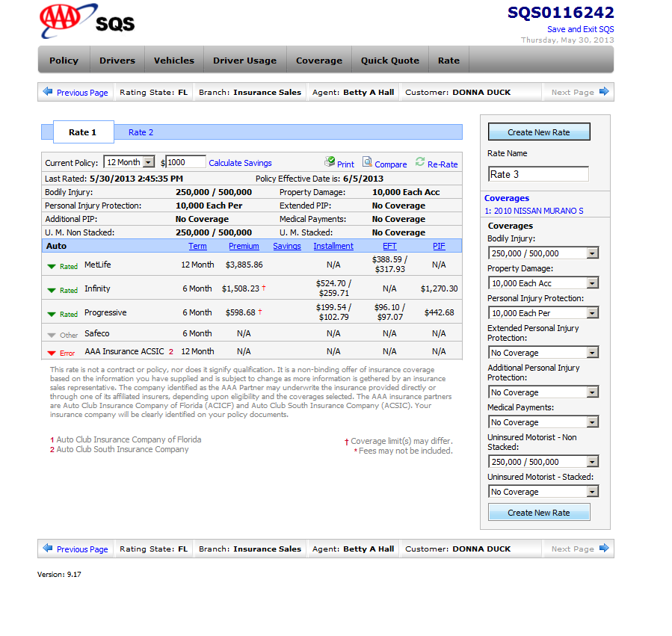Sort by the Savings column header
The image size is (672, 636).
point(287,246)
